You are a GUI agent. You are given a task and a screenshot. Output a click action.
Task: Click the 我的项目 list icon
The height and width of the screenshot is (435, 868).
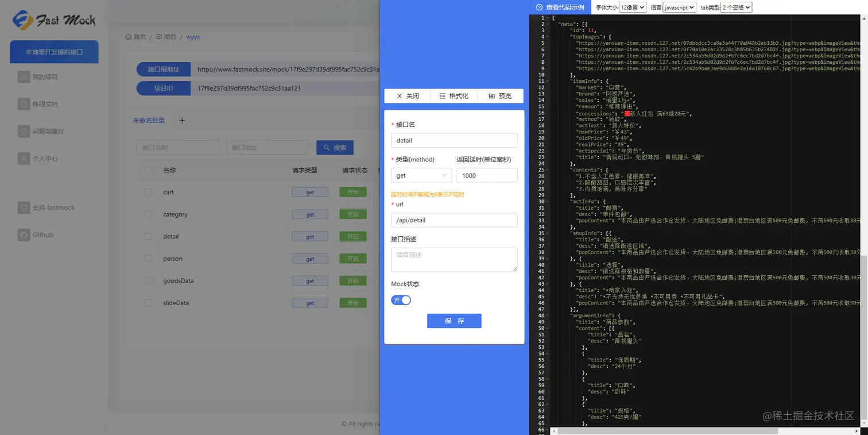(x=24, y=76)
